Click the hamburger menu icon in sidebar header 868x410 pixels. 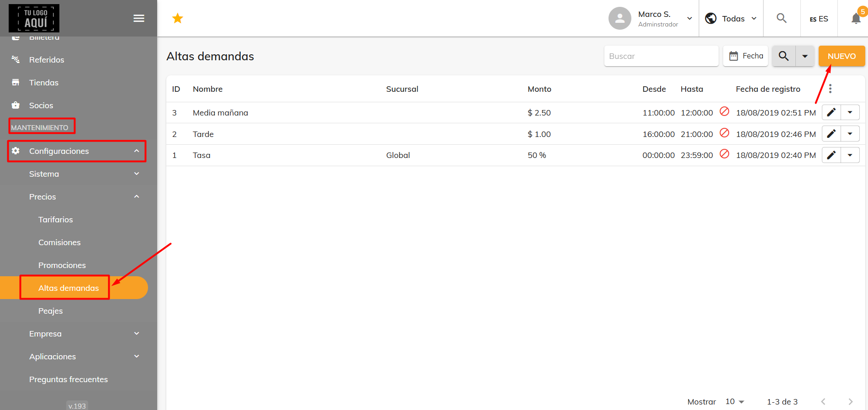tap(139, 18)
